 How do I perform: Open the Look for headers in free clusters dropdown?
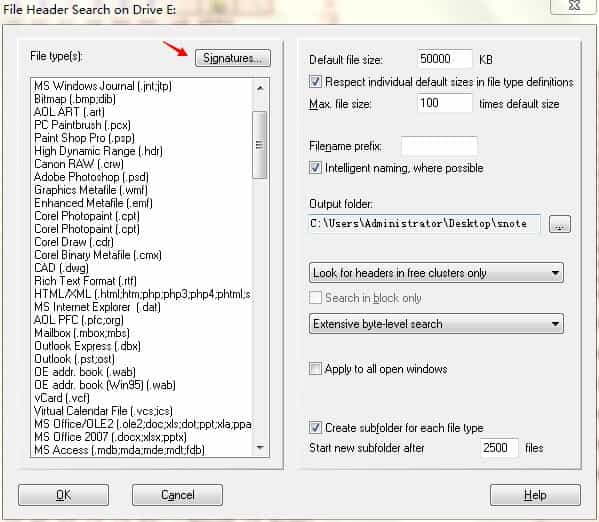pyautogui.click(x=436, y=273)
